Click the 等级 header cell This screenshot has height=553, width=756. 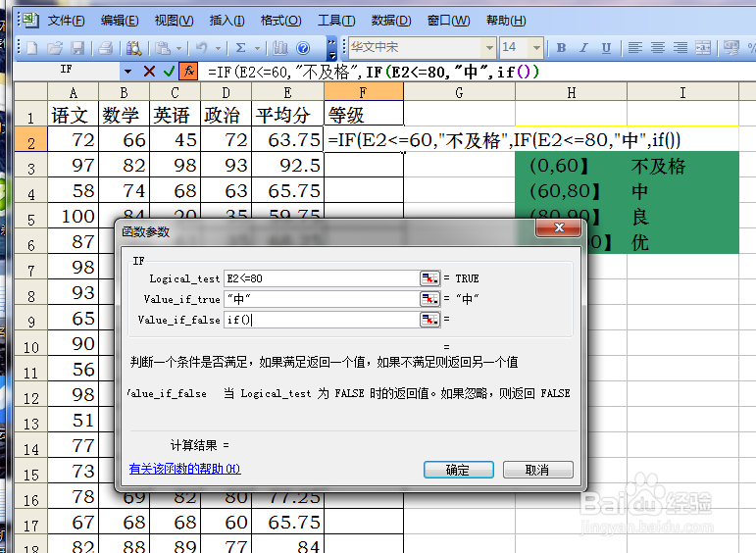(x=364, y=115)
